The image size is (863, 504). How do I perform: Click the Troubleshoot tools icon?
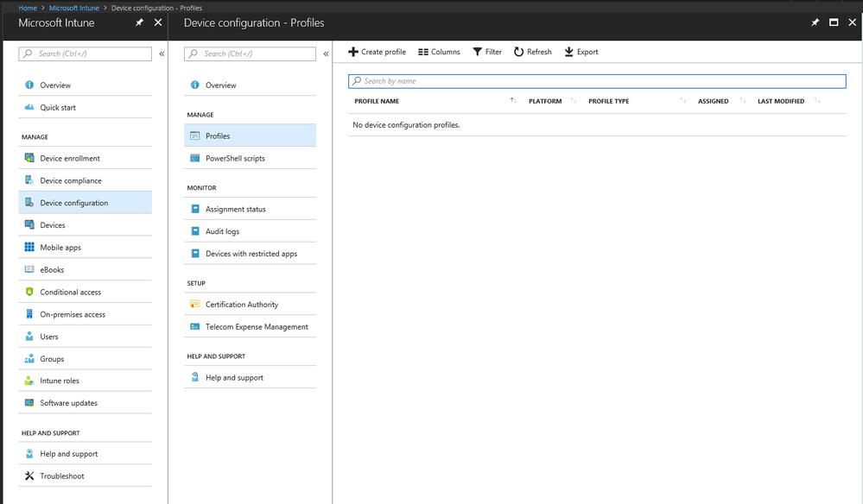pyautogui.click(x=29, y=476)
